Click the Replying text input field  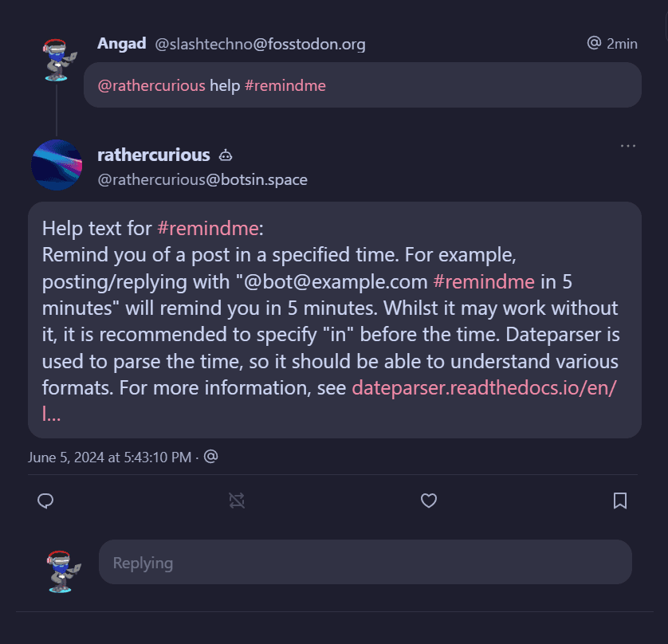click(x=365, y=563)
